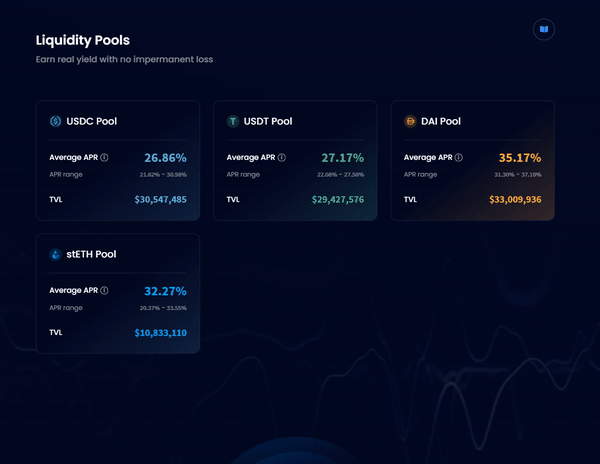
Task: Show USDT Average APR info tooltip
Action: click(282, 158)
